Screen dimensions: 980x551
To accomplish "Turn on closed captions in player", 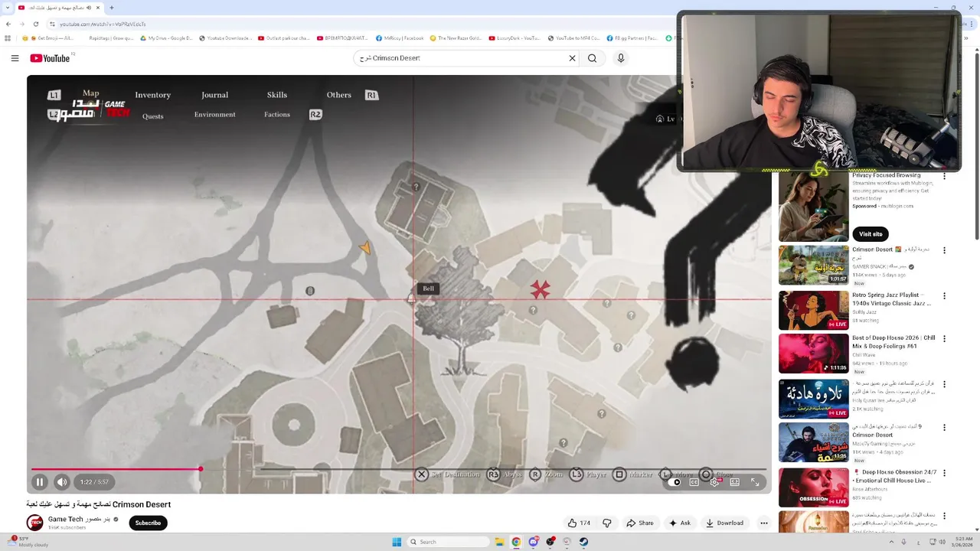I will coord(694,482).
